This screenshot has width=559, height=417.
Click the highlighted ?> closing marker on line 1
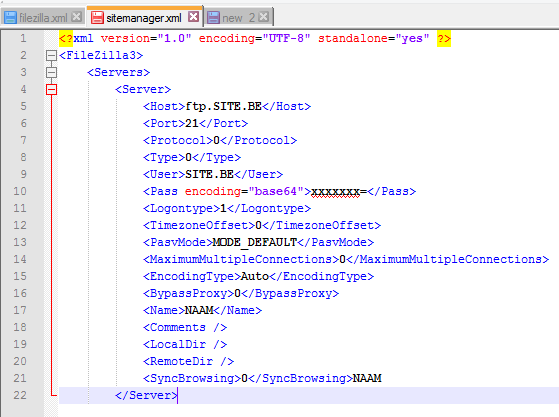click(444, 38)
